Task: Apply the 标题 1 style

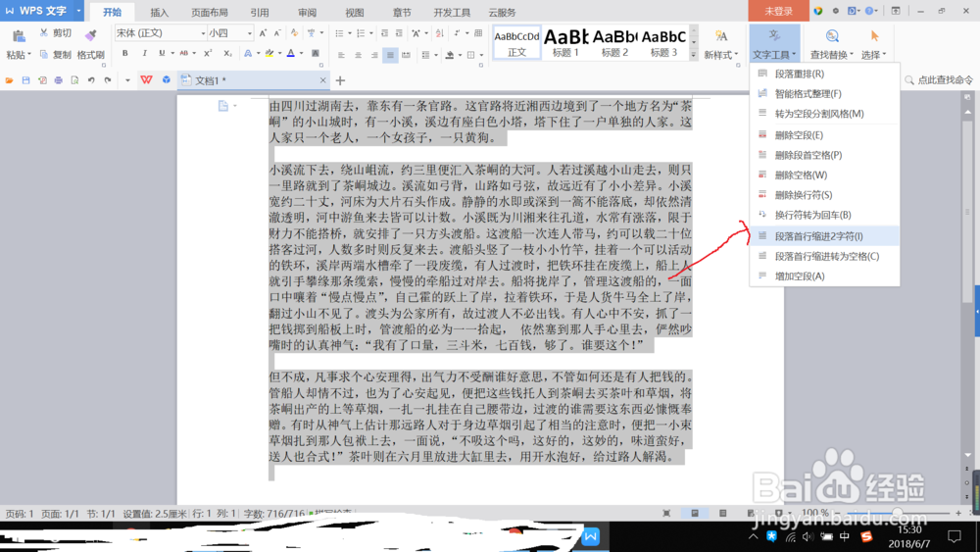Action: (565, 42)
